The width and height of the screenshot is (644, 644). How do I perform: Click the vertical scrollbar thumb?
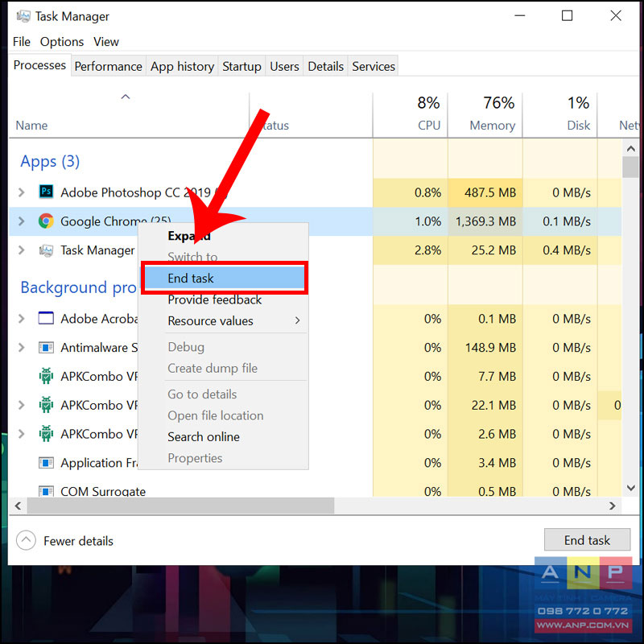631,167
